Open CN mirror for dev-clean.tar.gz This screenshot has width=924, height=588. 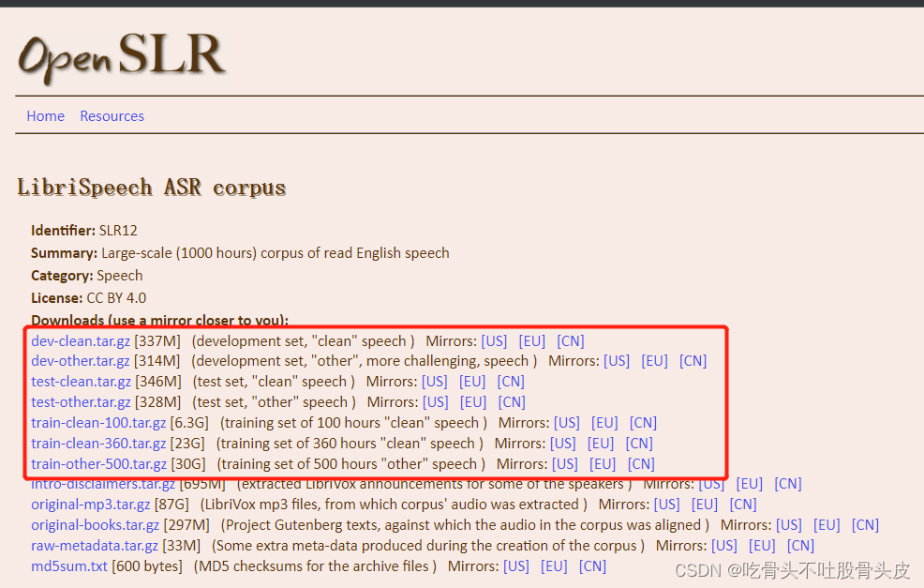click(571, 340)
